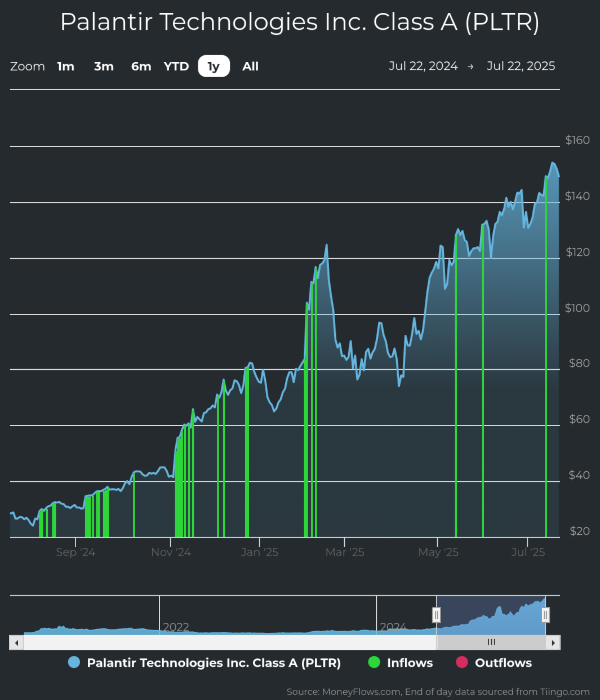The width and height of the screenshot is (600, 700).
Task: Click the red Outflows legend dot
Action: click(462, 662)
